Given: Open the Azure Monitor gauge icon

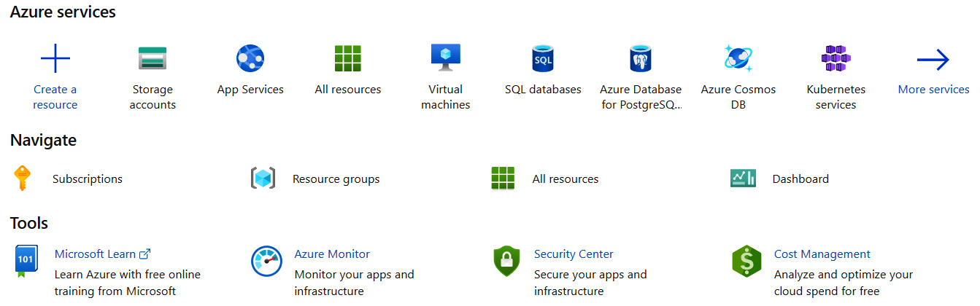Looking at the screenshot, I should coord(266,261).
